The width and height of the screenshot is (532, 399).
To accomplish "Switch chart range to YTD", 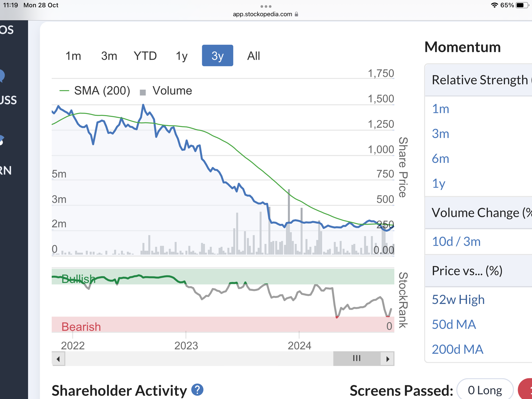I will 145,56.
